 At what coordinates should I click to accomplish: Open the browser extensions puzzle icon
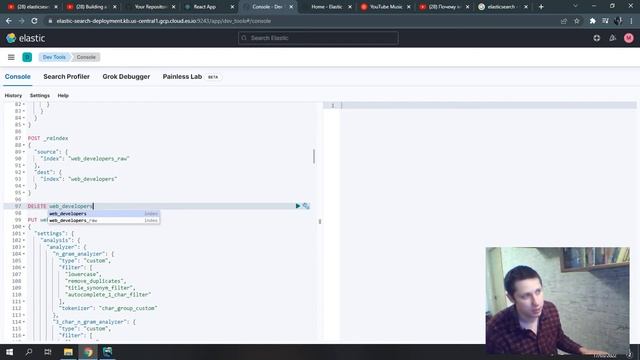click(593, 21)
